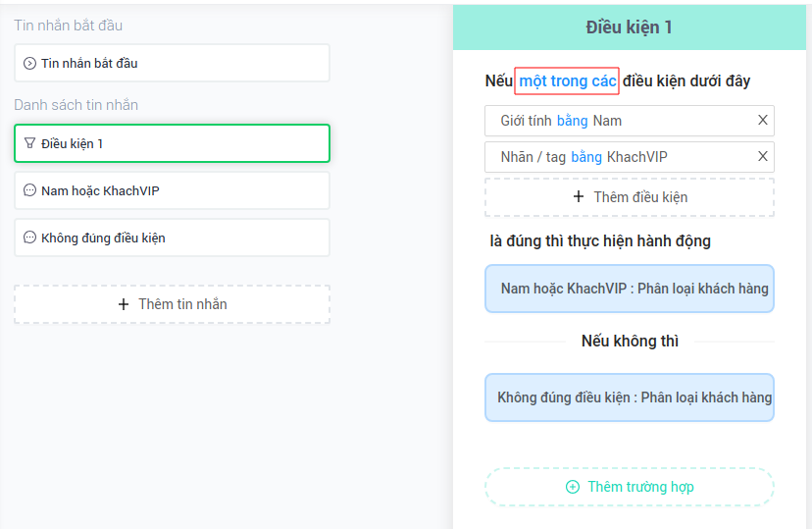Image resolution: width=812 pixels, height=529 pixels.
Task: Change 'bằng' operator in Giới tính condition
Action: 573,121
